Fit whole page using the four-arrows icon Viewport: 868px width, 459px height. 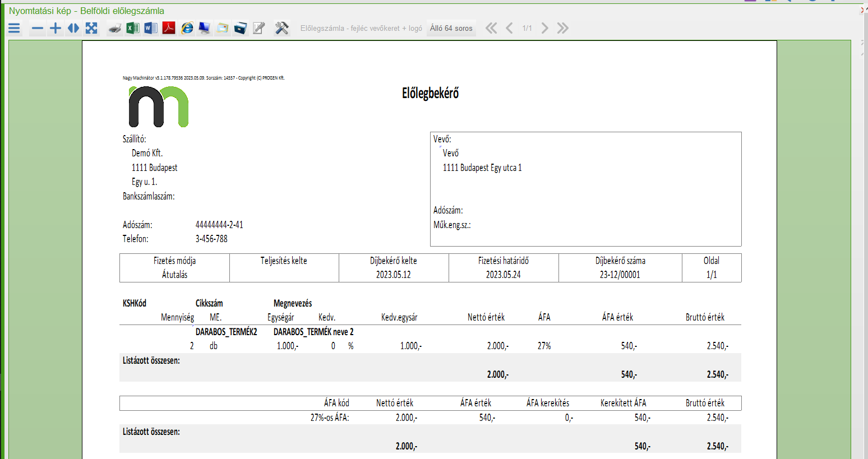(x=91, y=28)
